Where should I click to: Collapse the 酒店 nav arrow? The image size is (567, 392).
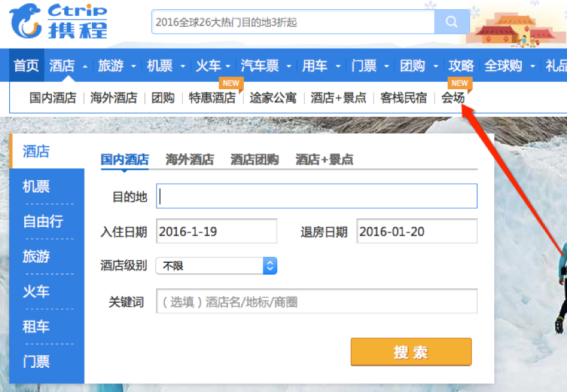(x=85, y=67)
